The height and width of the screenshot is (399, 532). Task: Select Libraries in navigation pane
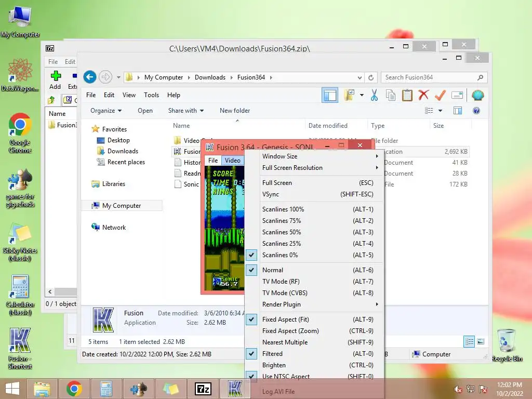click(114, 184)
